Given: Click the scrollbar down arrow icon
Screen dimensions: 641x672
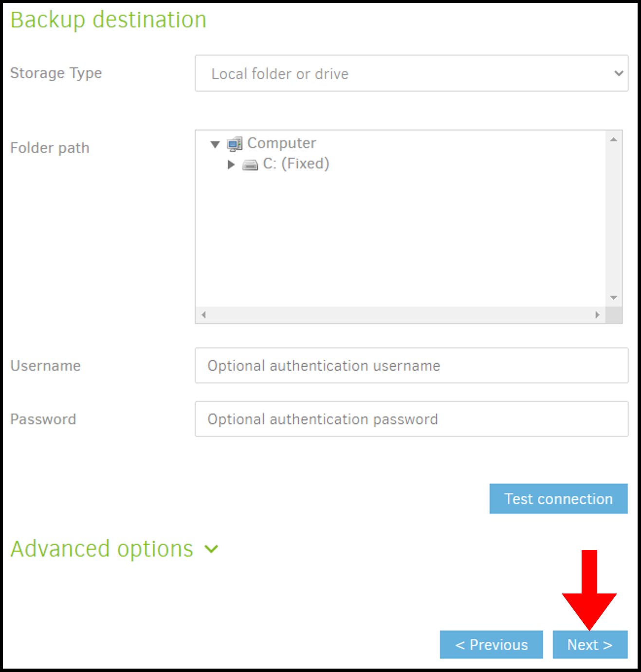Looking at the screenshot, I should [x=613, y=297].
